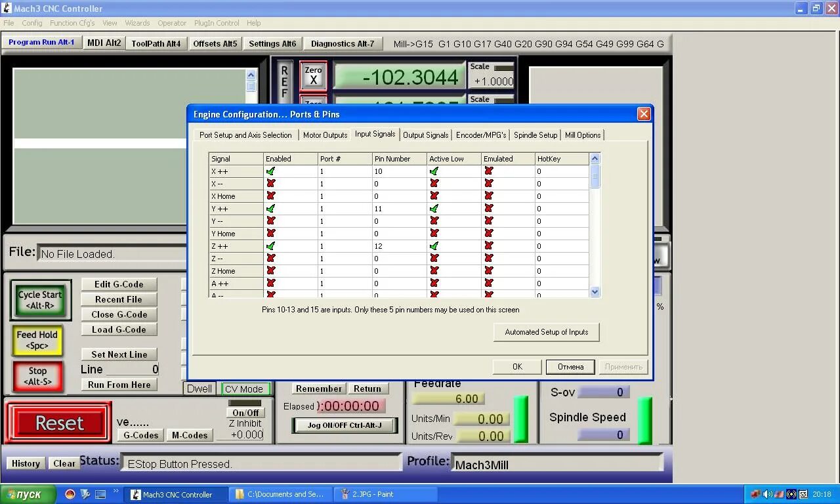Click the Cycle Start button
840x504 pixels.
[x=39, y=300]
